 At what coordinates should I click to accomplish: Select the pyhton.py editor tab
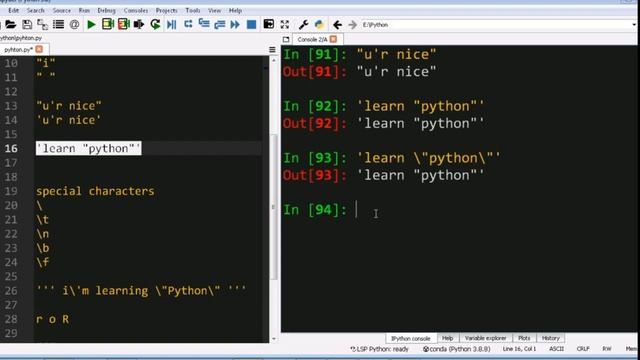point(18,50)
